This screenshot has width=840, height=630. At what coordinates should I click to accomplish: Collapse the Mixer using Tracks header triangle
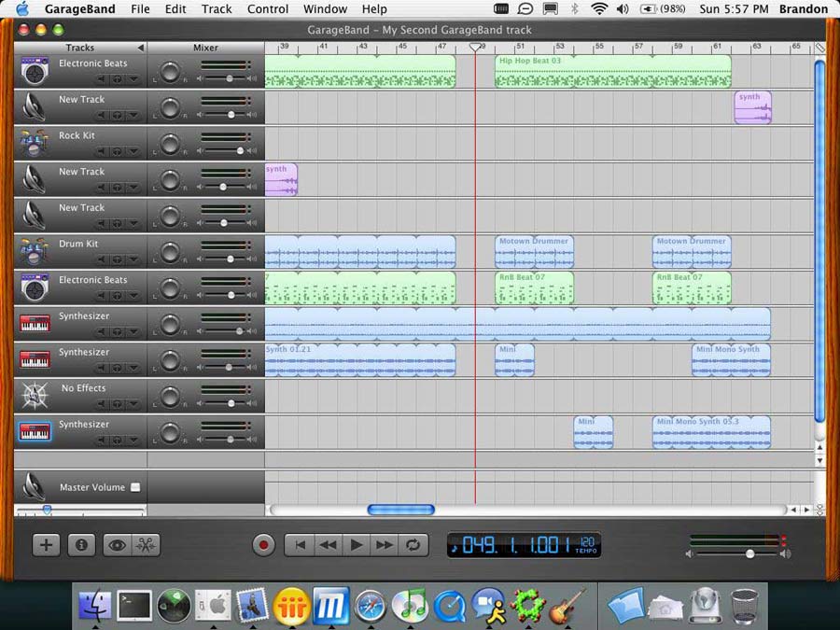click(x=140, y=48)
